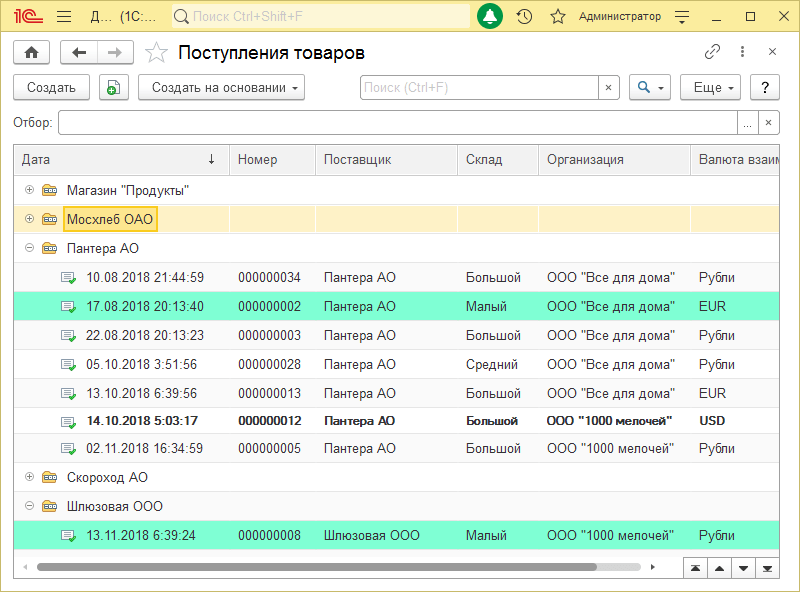This screenshot has height=592, width=800.
Task: Navigate back with the left arrow
Action: click(79, 53)
